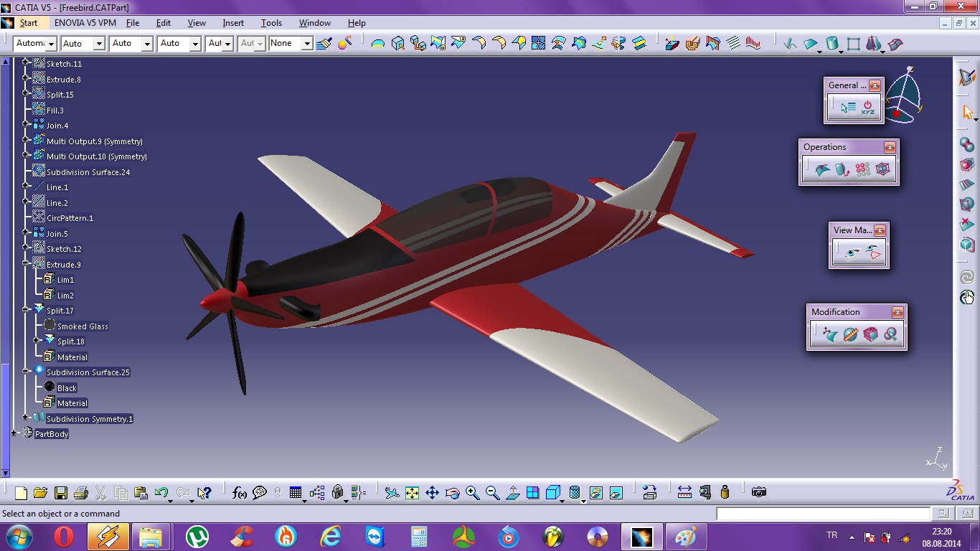Click the New document icon
980x551 pixels.
click(x=21, y=493)
